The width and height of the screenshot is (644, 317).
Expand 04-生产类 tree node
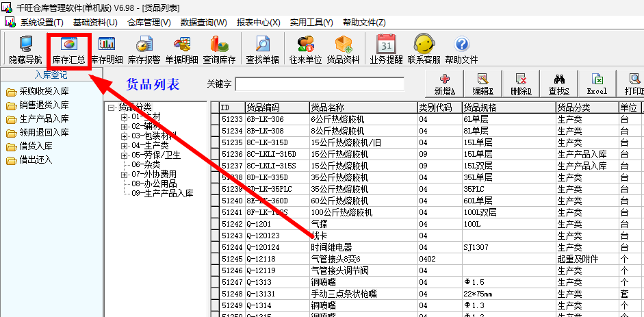tap(125, 146)
